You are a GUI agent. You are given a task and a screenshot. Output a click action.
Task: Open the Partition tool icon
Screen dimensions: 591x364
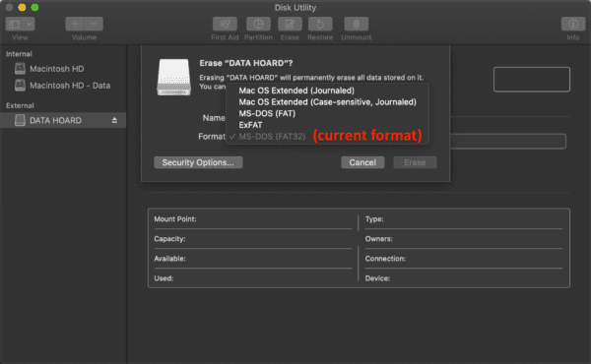click(x=258, y=24)
